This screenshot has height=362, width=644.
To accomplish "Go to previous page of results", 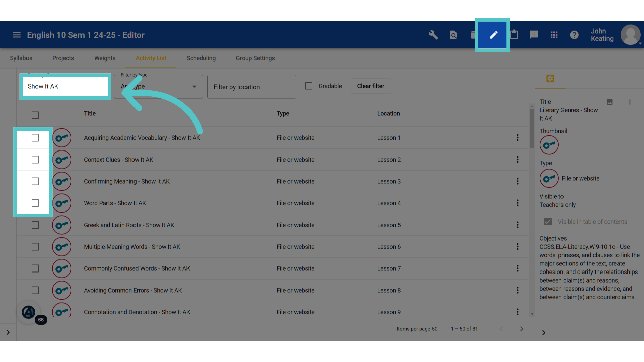I will tap(501, 329).
